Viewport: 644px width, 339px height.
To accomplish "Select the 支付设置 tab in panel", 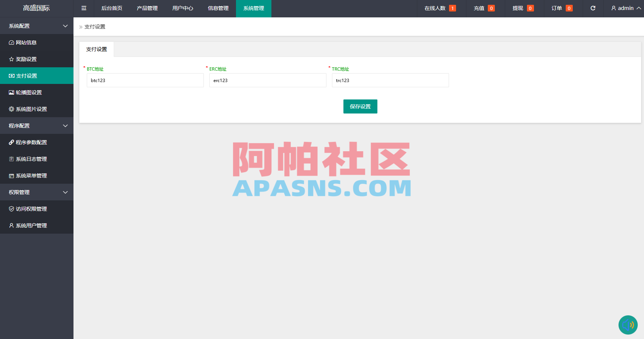I will [97, 49].
